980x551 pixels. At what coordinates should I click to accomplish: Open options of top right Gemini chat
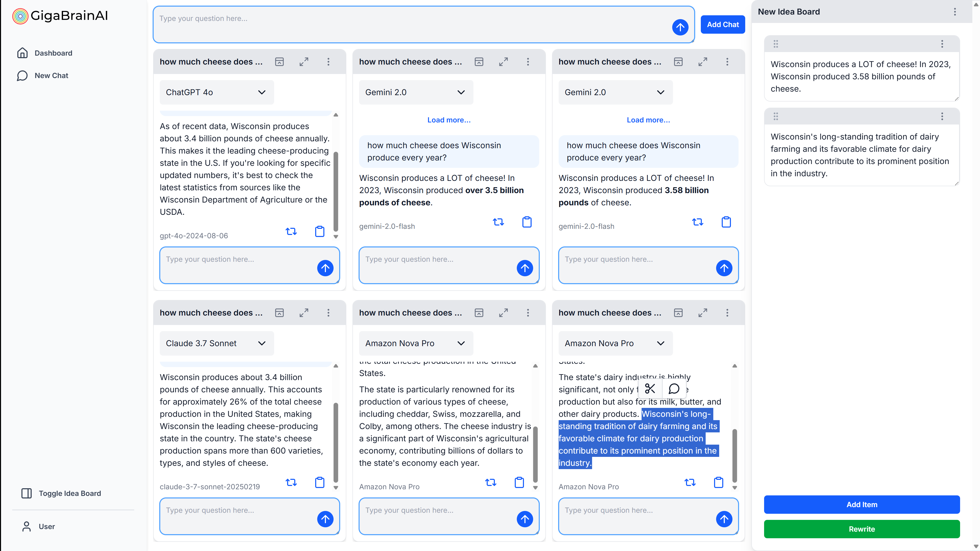click(x=727, y=61)
